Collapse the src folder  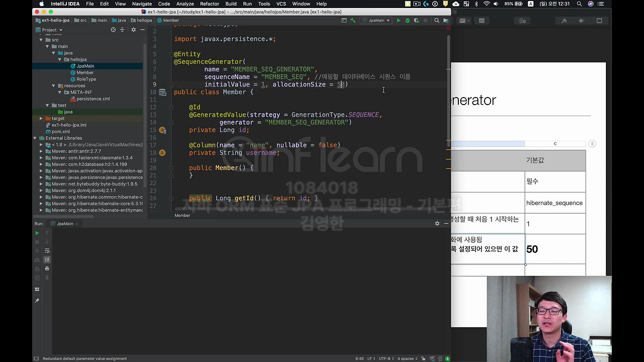pos(41,40)
